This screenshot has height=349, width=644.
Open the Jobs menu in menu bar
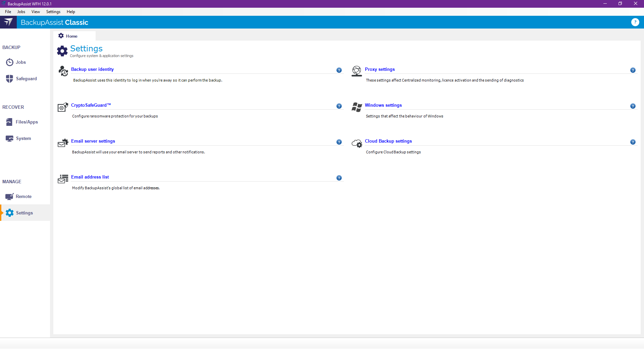pos(21,12)
